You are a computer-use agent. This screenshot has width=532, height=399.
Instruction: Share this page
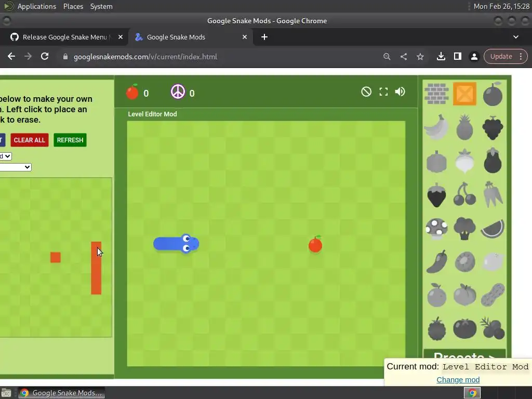[403, 57]
